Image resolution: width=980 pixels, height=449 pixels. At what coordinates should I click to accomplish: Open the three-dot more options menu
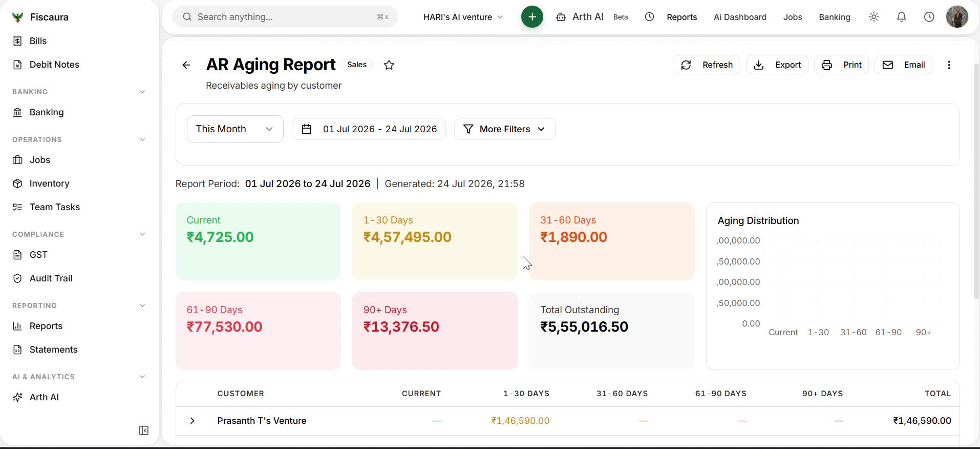(949, 65)
